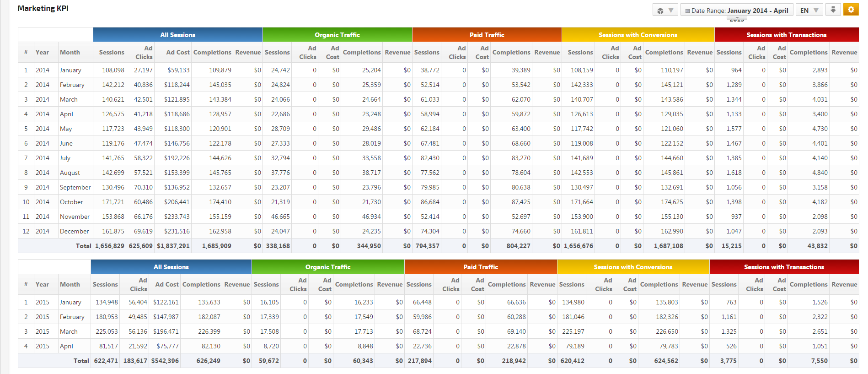Viewport: 868px width, 374px height.
Task: Select the All Sessions header in 2014 table
Action: (177, 35)
